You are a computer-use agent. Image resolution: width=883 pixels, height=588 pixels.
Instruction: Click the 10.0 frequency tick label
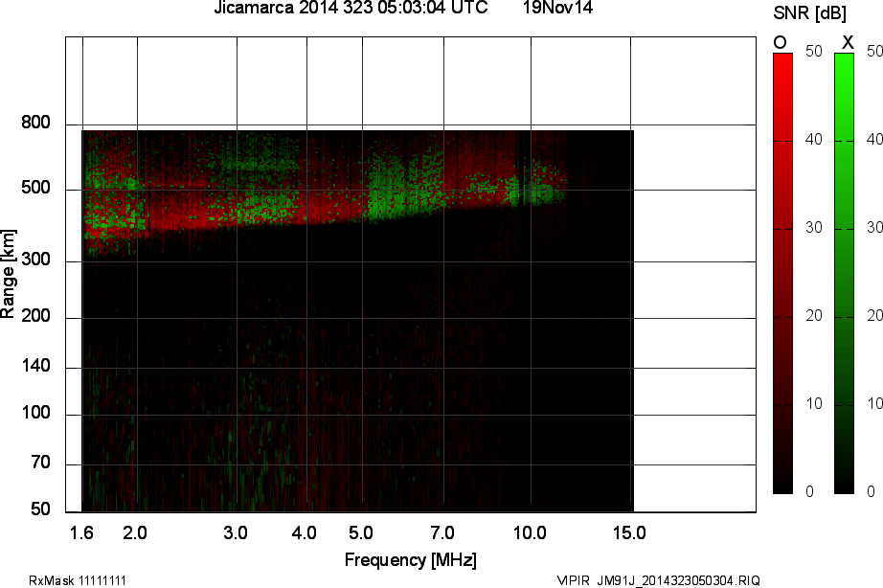[x=530, y=532]
